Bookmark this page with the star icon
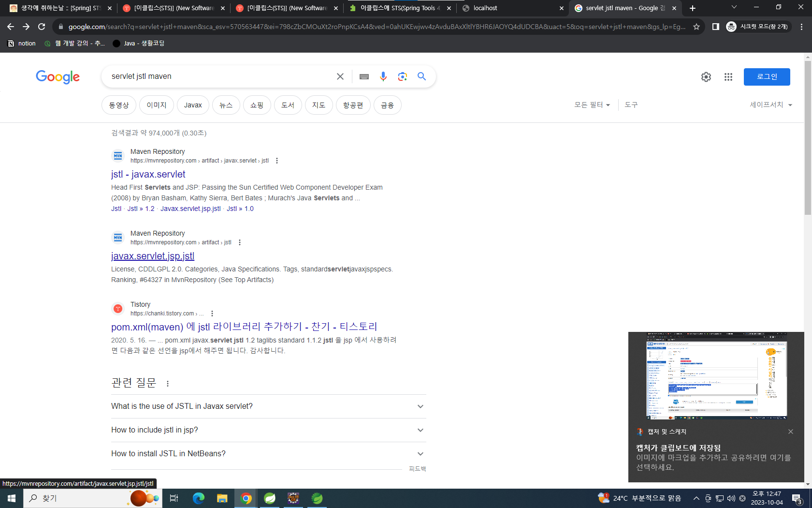The image size is (812, 508). tap(696, 27)
